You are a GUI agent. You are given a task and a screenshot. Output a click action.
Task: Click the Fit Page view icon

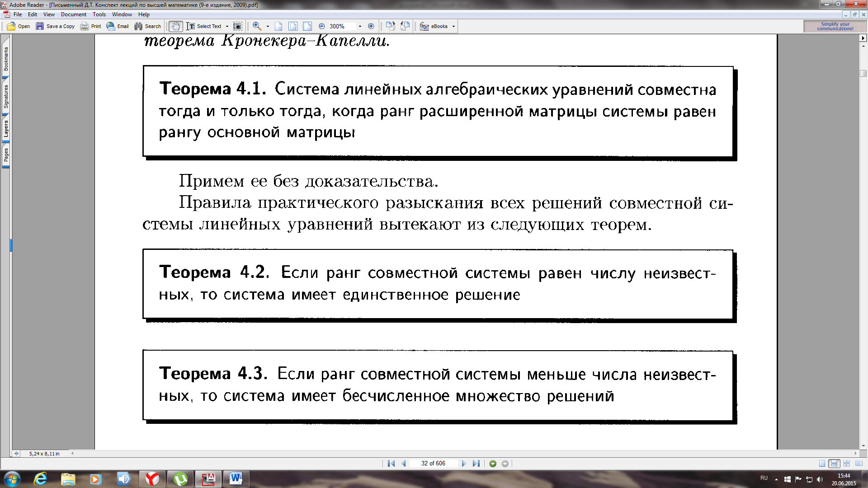pos(293,26)
